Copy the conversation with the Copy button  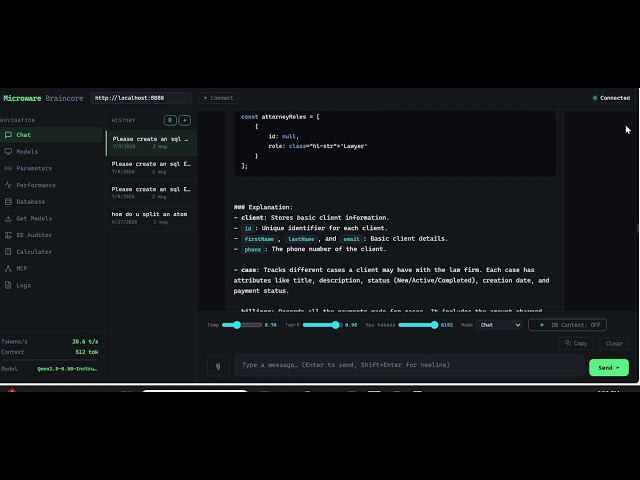click(576, 343)
